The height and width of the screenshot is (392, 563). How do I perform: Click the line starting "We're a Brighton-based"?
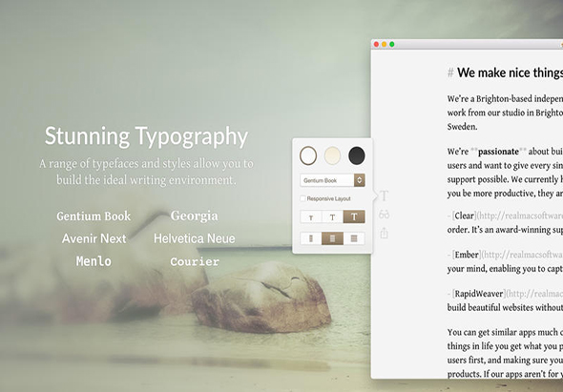[505, 99]
